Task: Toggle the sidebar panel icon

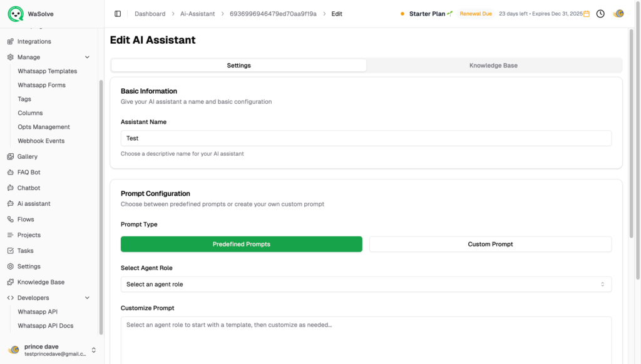Action: pos(118,14)
